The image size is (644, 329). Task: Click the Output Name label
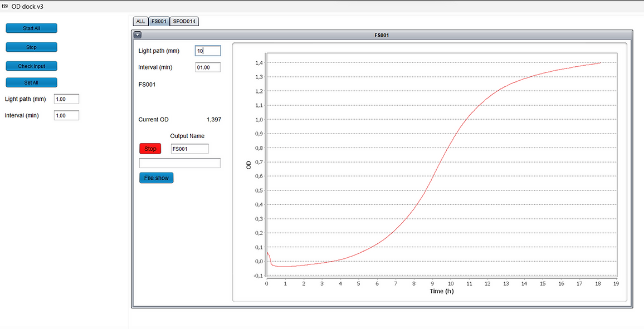(187, 136)
